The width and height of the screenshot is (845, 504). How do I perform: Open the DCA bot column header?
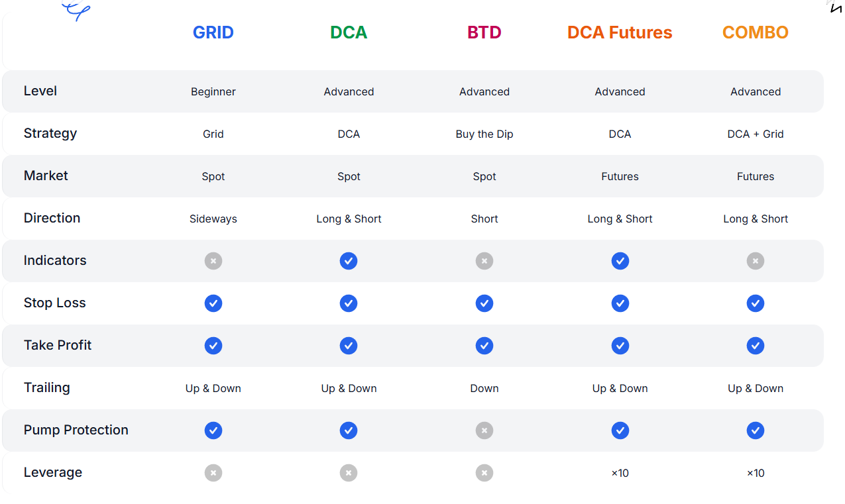[x=349, y=32]
